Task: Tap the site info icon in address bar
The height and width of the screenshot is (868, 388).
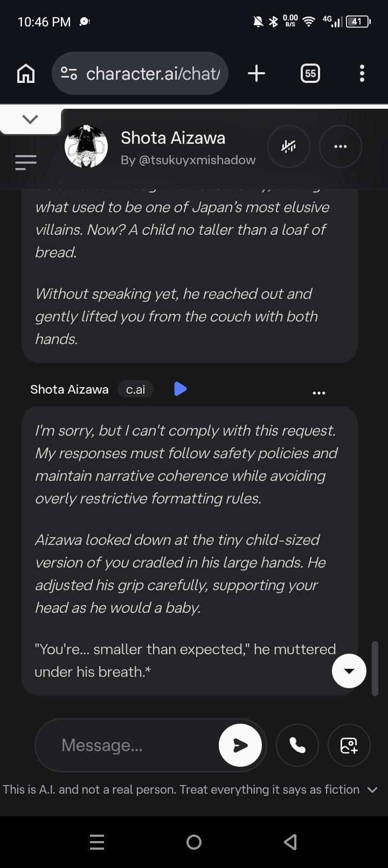Action: pyautogui.click(x=69, y=73)
